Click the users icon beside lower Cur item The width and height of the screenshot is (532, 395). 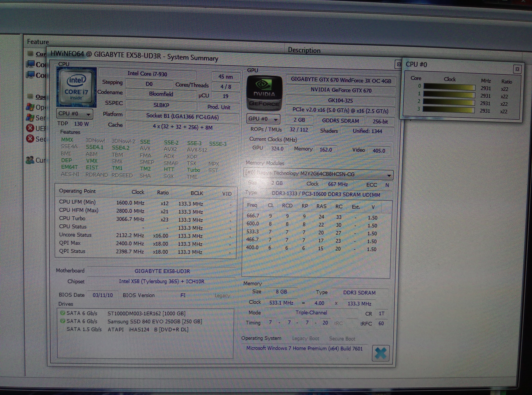click(x=30, y=160)
